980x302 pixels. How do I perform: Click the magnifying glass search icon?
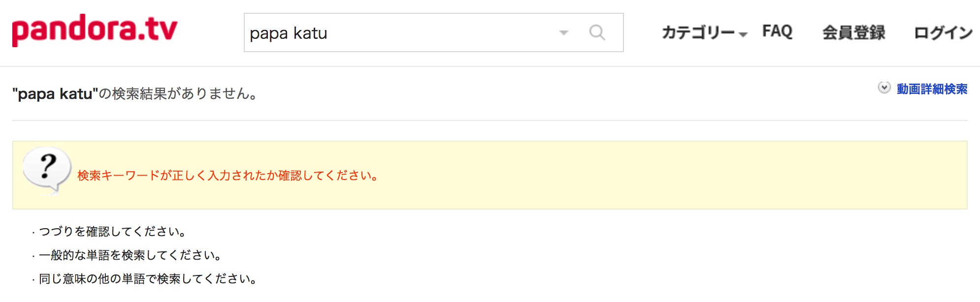[597, 32]
